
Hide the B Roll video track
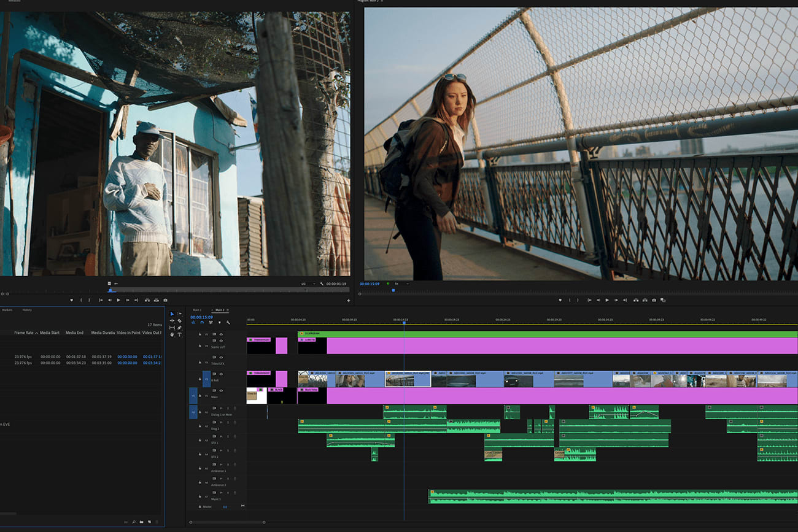tap(221, 374)
